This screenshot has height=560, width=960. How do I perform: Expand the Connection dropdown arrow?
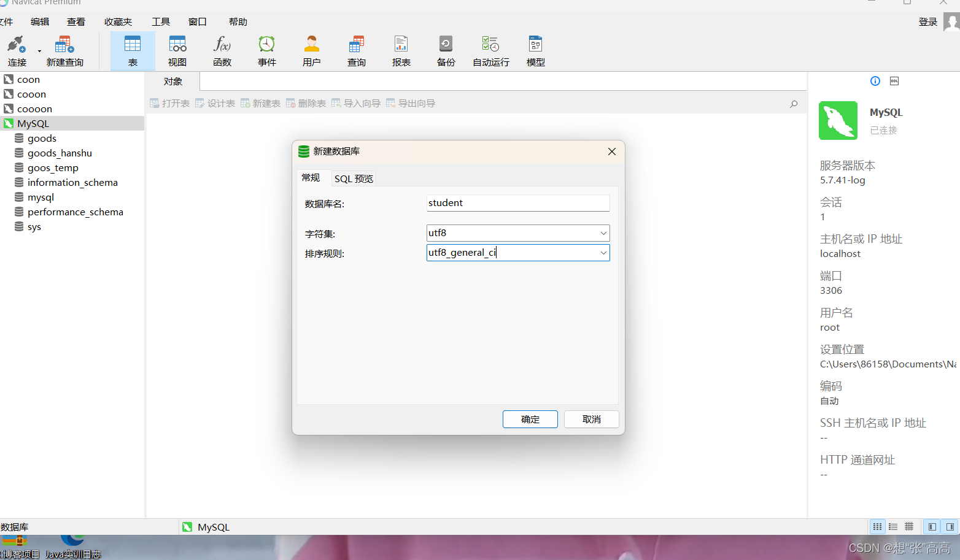click(39, 51)
